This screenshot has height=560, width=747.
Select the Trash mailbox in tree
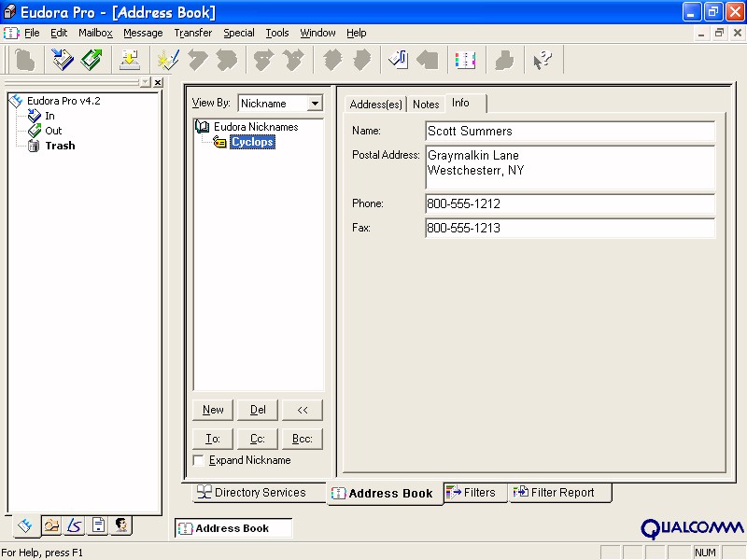click(x=60, y=146)
